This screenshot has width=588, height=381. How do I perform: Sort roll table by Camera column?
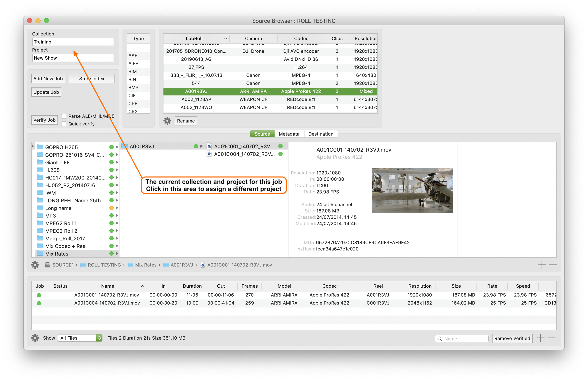[x=253, y=39]
